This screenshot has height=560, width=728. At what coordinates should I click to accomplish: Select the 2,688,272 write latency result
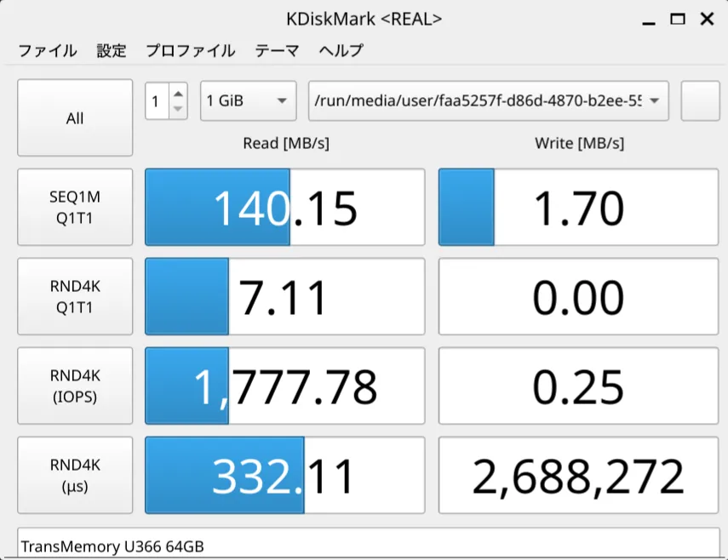tap(578, 477)
